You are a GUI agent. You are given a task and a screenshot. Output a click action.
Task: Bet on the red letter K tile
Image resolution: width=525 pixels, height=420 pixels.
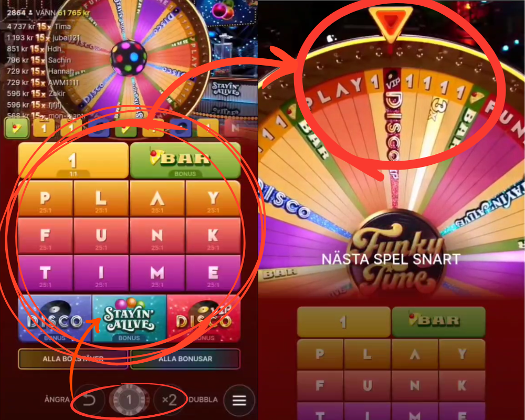213,235
